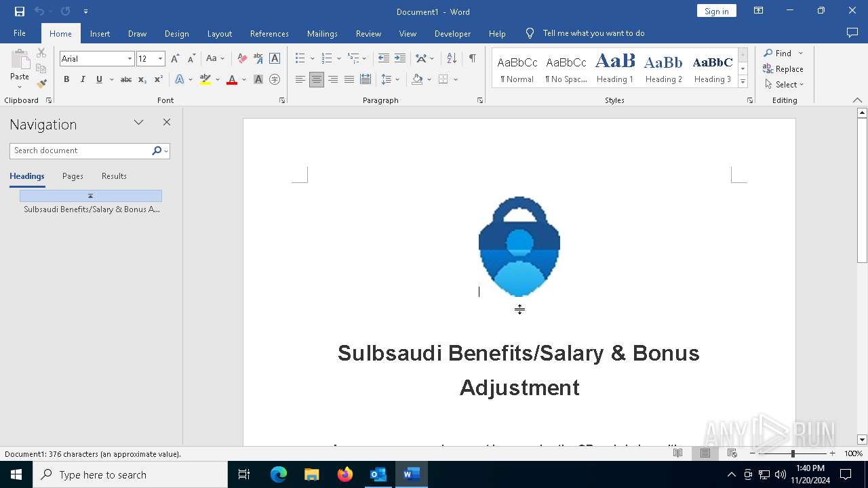This screenshot has width=868, height=488.
Task: Toggle Print Layout view
Action: (705, 453)
